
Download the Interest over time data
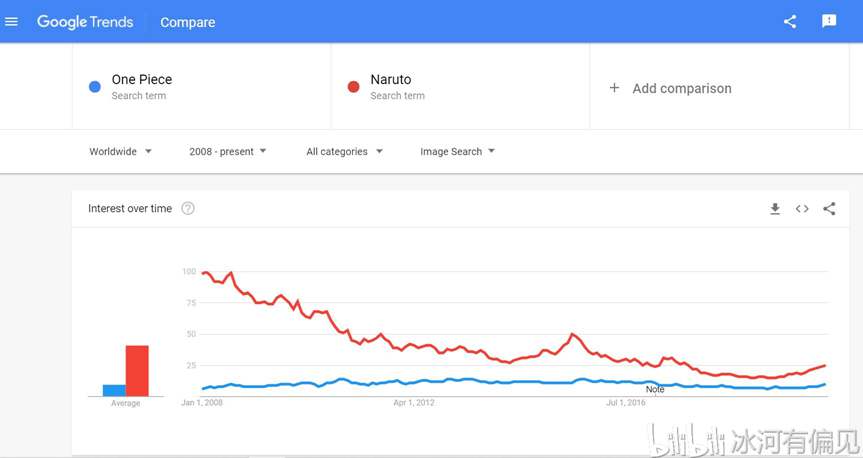click(x=775, y=209)
